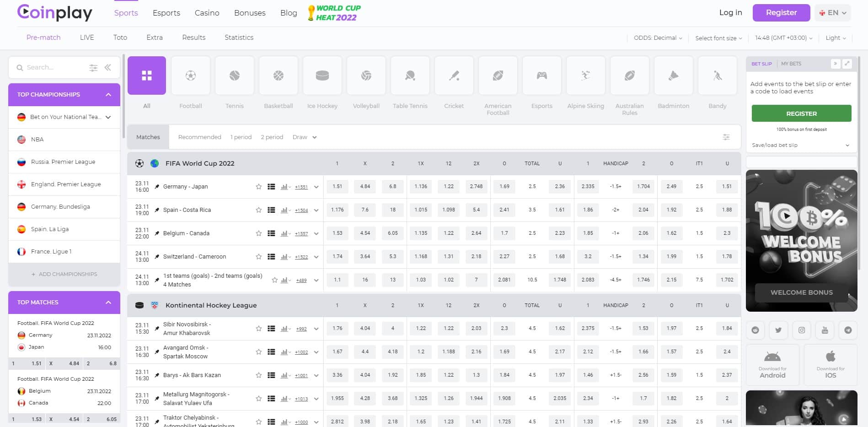Screen dimensions: 868x427
Task: Select the Football sport icon
Action: coord(191,76)
